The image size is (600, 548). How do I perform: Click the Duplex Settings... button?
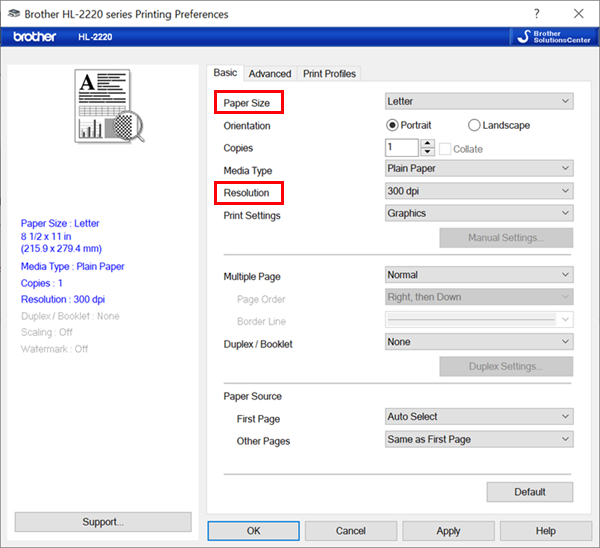tap(506, 366)
